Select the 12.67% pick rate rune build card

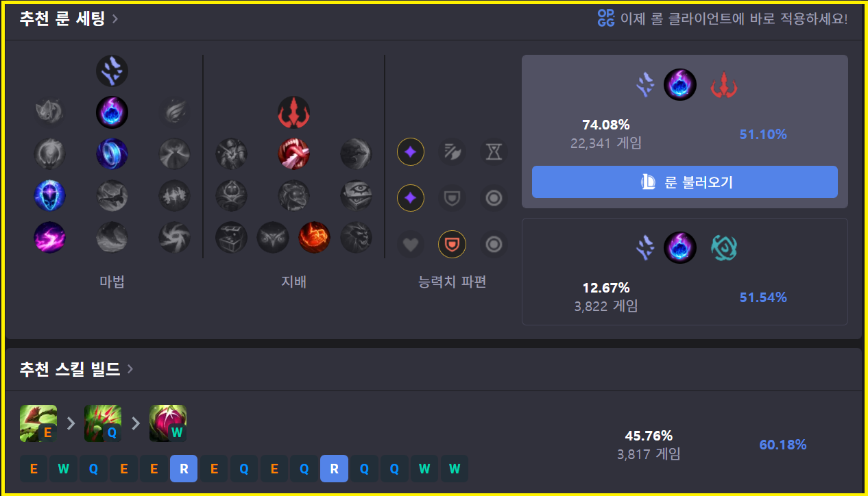pos(685,271)
